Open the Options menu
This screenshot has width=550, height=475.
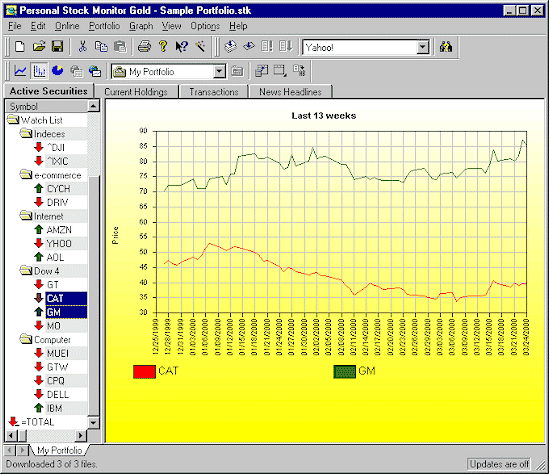[x=205, y=26]
